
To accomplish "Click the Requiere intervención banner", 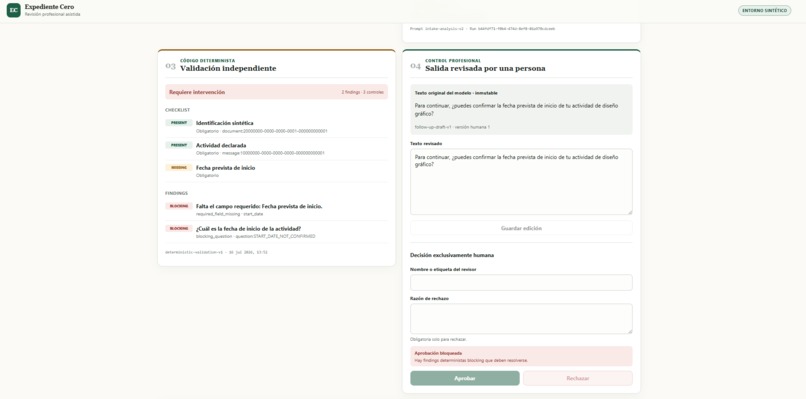I will pos(277,92).
